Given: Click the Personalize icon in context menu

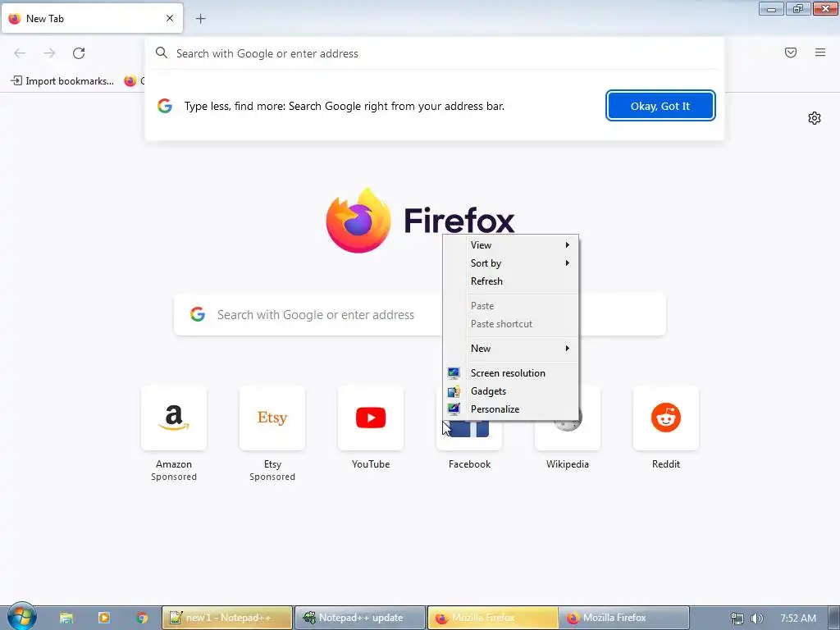Looking at the screenshot, I should (x=454, y=409).
